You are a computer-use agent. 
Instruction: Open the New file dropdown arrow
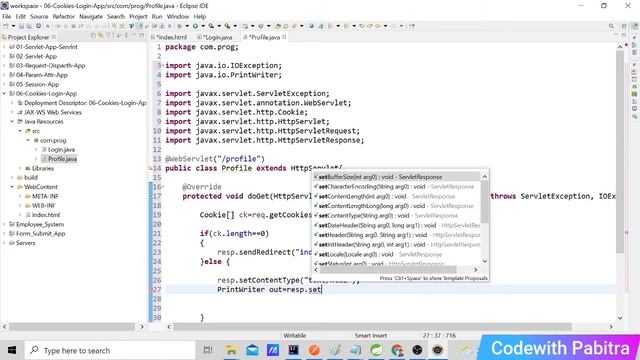tap(13, 26)
